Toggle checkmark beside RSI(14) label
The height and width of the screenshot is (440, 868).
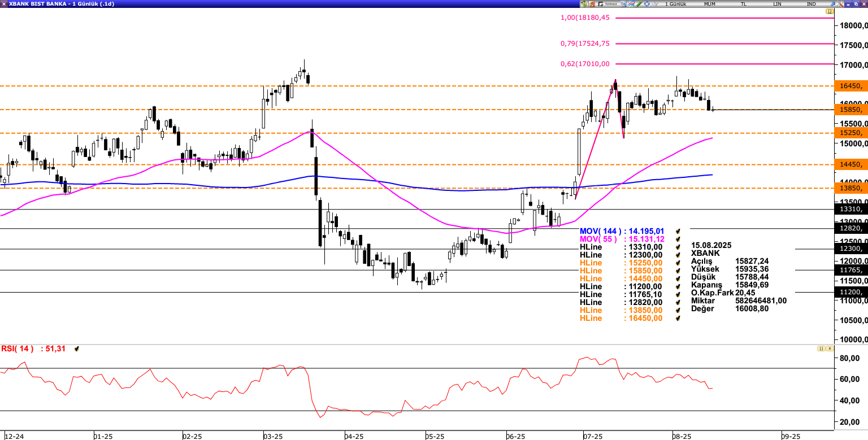coord(76,349)
